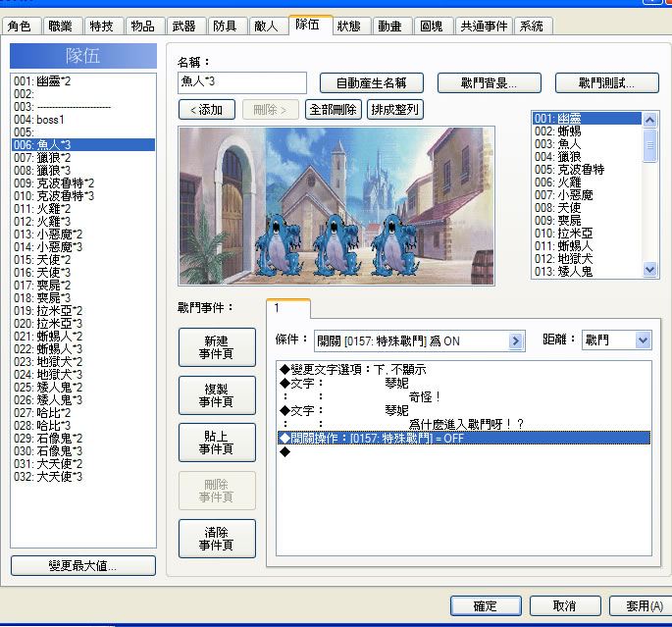Switch to the 圖塊 tab
This screenshot has height=627, width=672.
[x=434, y=26]
